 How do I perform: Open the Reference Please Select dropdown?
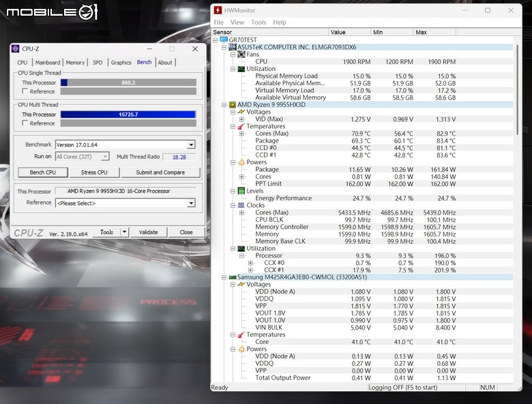(192, 203)
